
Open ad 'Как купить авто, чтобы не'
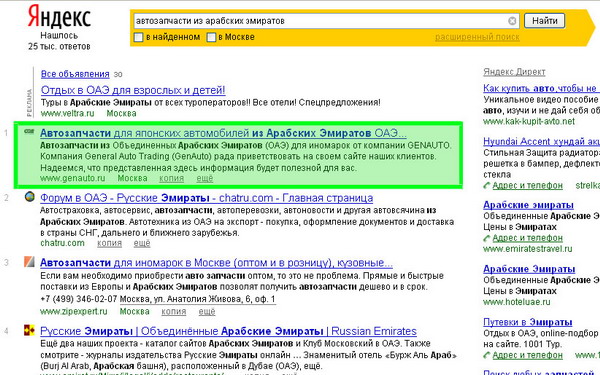pyautogui.click(x=541, y=88)
